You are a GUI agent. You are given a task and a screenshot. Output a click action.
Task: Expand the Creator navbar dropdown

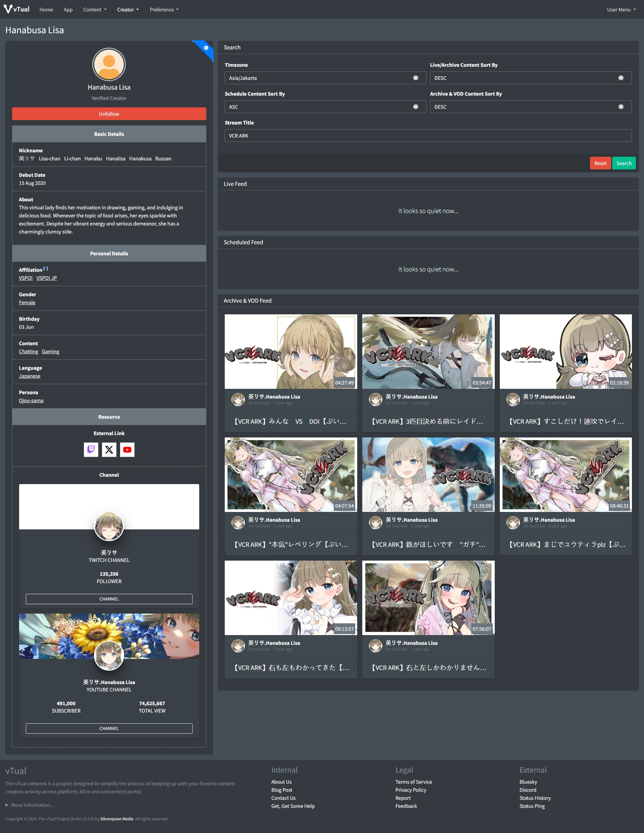pos(128,9)
